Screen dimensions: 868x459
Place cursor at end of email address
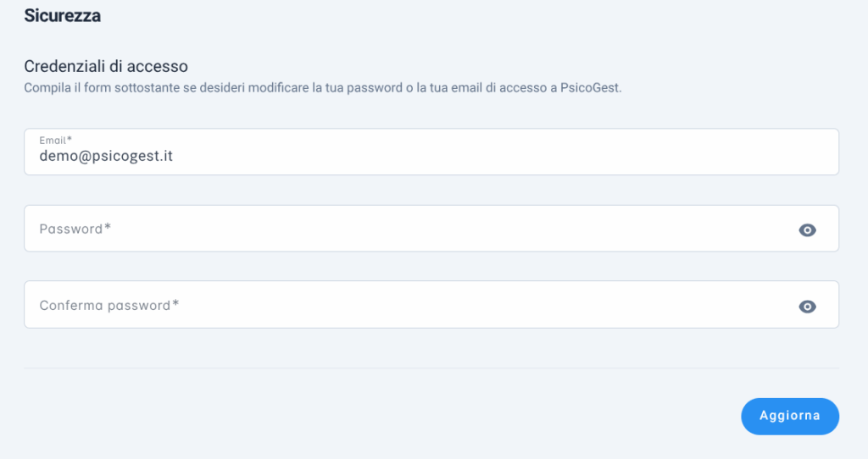pyautogui.click(x=174, y=156)
